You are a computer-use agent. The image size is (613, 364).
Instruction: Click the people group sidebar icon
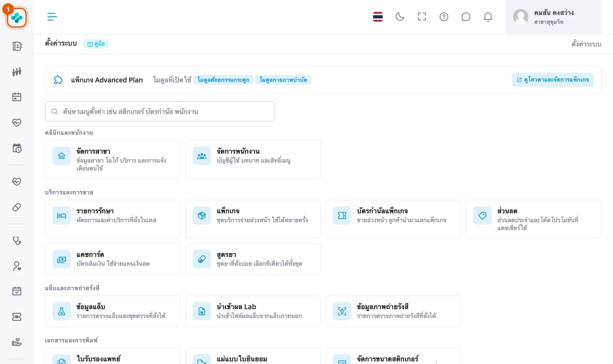coord(17,72)
